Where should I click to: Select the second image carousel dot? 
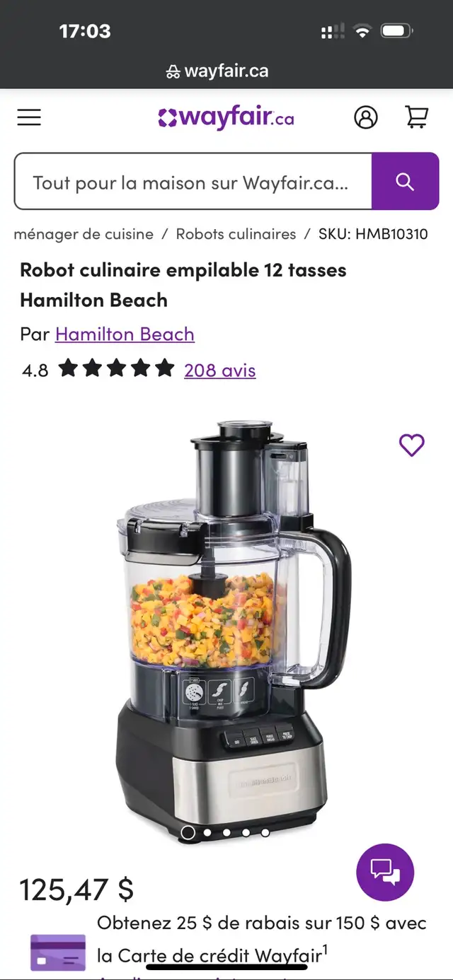click(x=207, y=833)
